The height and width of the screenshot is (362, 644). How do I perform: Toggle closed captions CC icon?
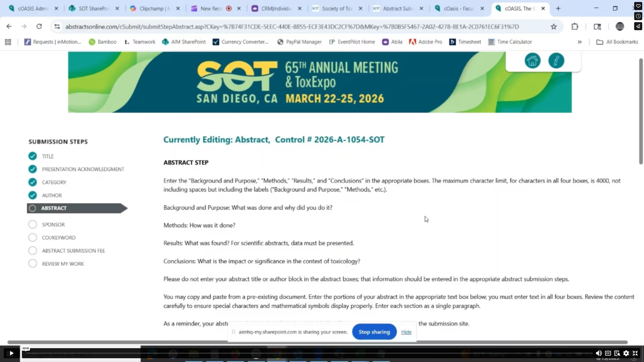[x=608, y=353]
